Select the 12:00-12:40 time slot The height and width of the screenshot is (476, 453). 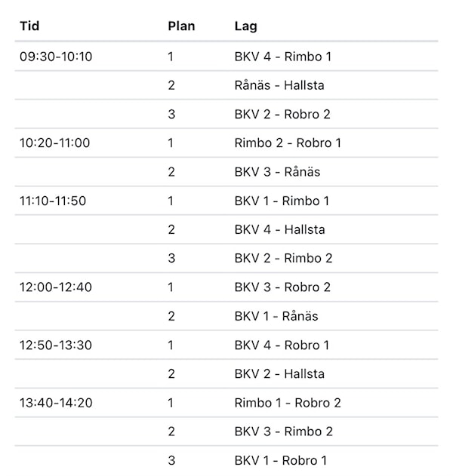pyautogui.click(x=56, y=287)
